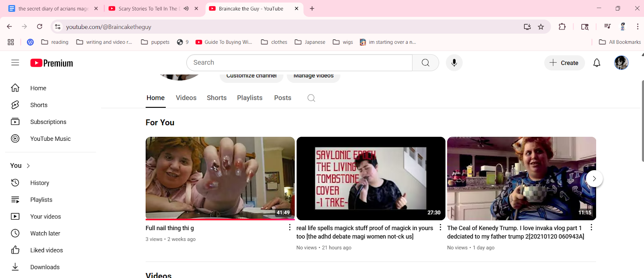Click the page vertical scrollbar
The width and height of the screenshot is (644, 278).
(x=642, y=121)
